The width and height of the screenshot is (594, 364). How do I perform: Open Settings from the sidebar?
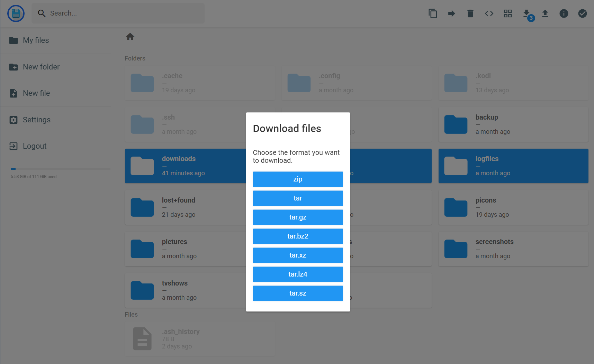(36, 120)
